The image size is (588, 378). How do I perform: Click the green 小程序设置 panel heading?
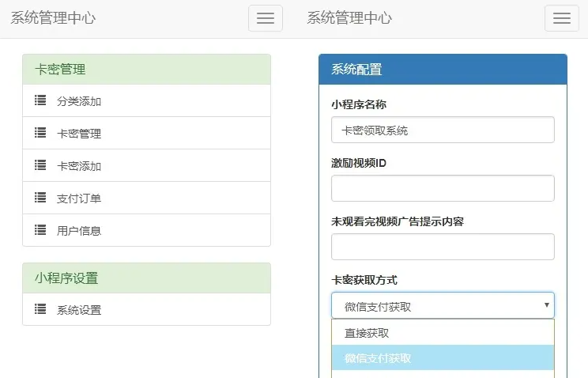click(x=146, y=278)
